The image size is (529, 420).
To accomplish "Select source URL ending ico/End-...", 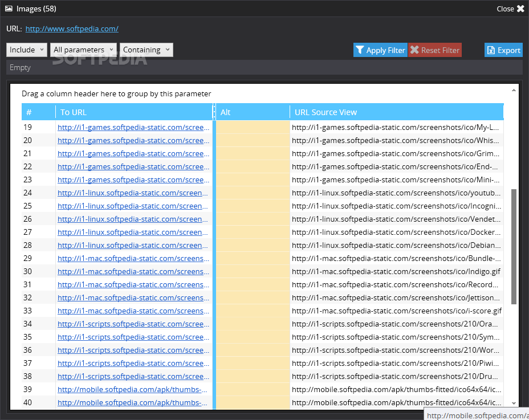I will 394,167.
